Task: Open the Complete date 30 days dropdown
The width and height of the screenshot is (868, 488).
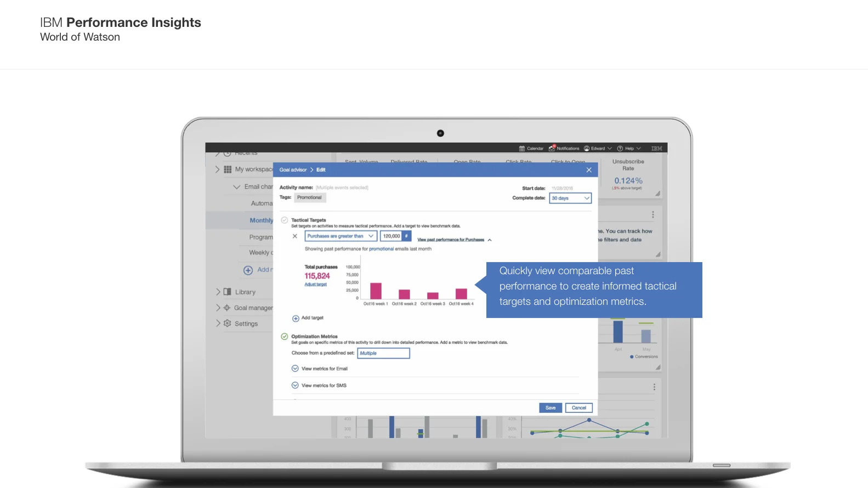Action: [570, 198]
